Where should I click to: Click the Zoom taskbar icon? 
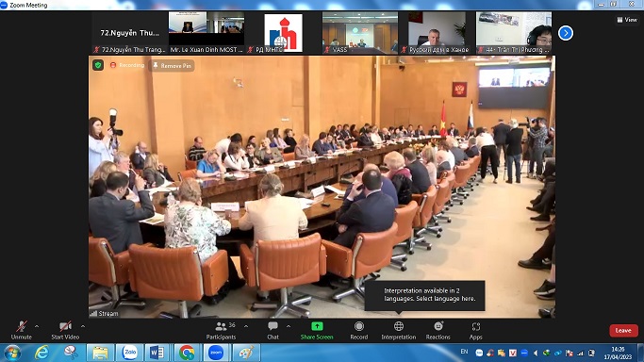tap(216, 353)
